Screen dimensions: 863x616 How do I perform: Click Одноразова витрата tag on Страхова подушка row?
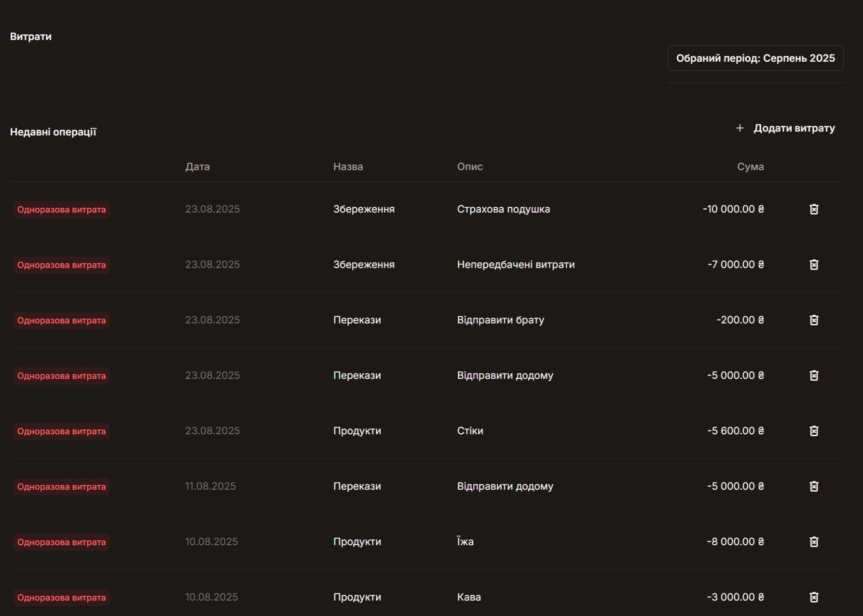point(61,210)
